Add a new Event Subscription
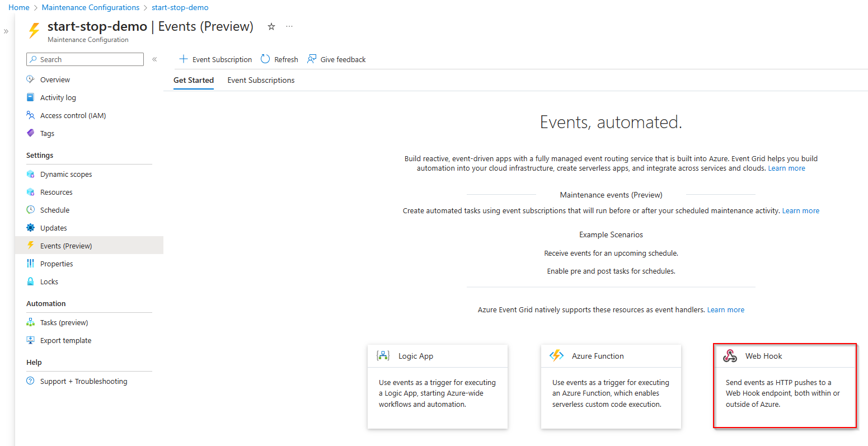Viewport: 868px width, 446px height. point(215,59)
